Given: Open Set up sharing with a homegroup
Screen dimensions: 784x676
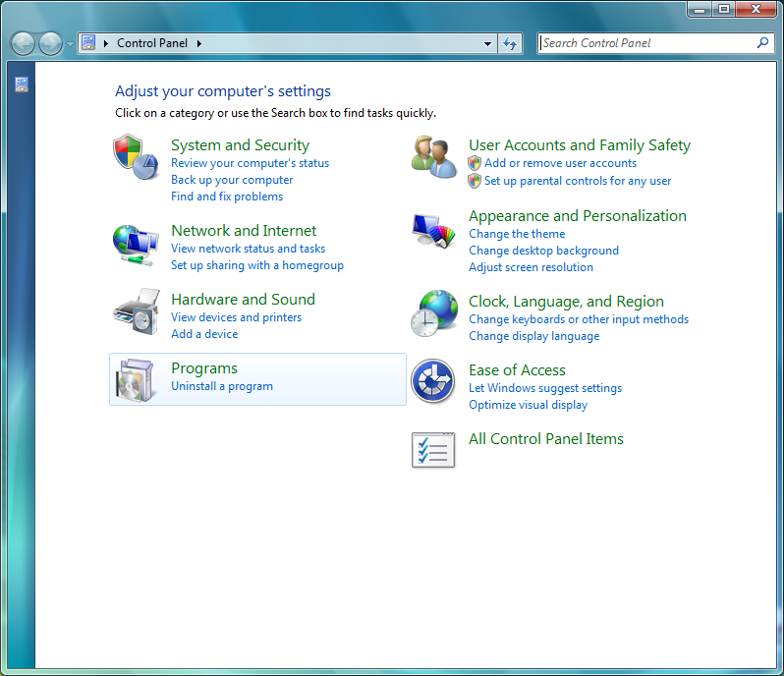Looking at the screenshot, I should (257, 265).
